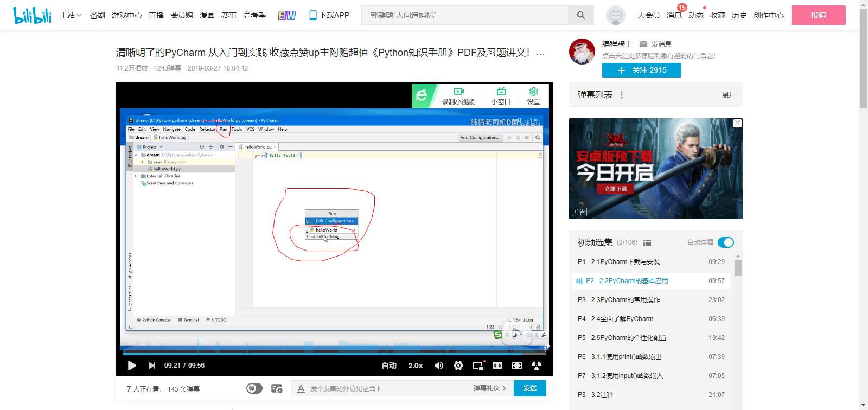
Task: Select P3 2.3PyCharm的常用操作
Action: click(x=651, y=300)
